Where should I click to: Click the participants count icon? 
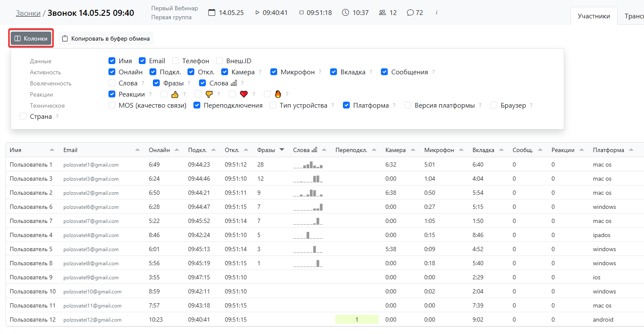pyautogui.click(x=382, y=12)
